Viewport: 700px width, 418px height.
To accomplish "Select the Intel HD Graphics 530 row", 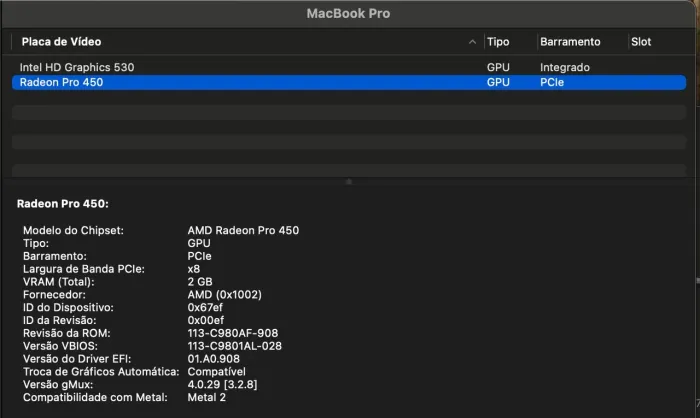I will [x=349, y=67].
